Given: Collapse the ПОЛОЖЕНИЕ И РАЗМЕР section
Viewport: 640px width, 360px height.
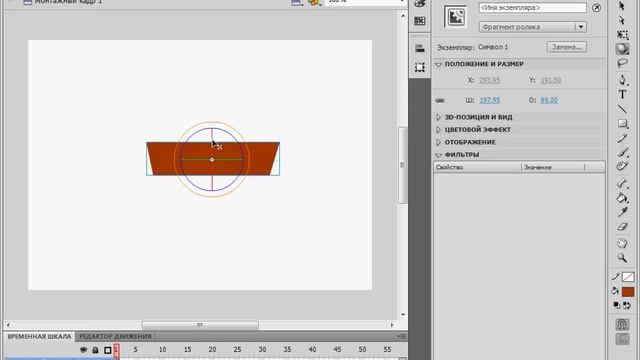Looking at the screenshot, I should click(438, 64).
